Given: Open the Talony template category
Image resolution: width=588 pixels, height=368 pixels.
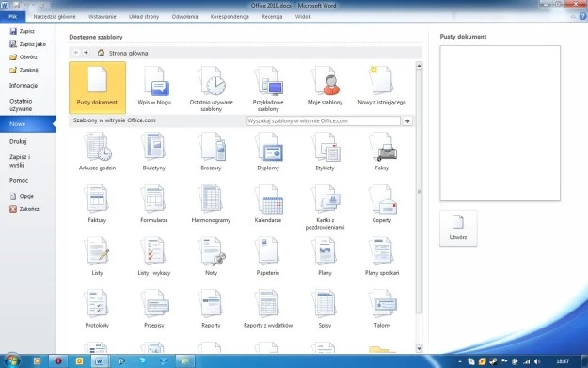Looking at the screenshot, I should 382,309.
